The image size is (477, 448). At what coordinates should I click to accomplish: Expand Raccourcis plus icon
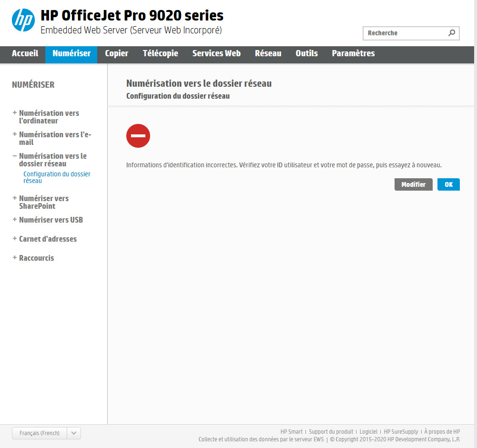(x=15, y=257)
